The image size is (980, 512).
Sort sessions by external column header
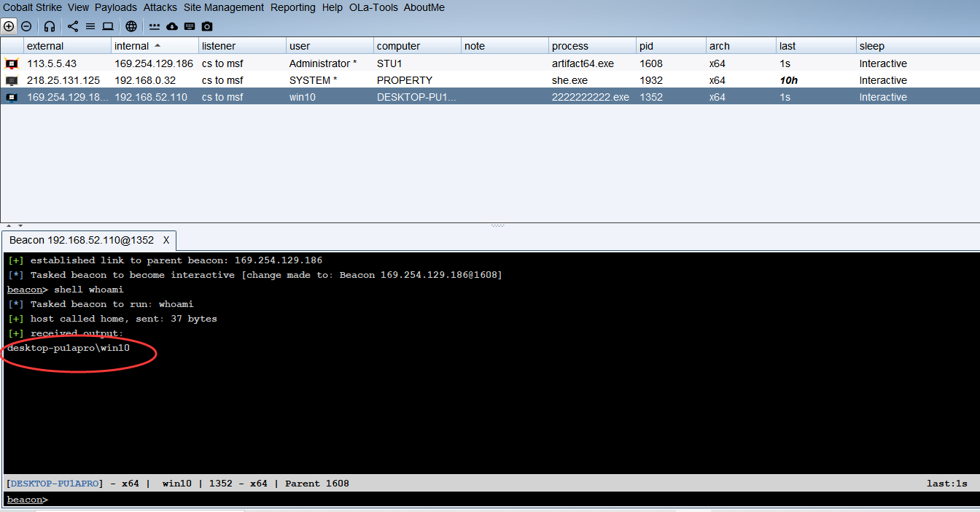[67, 46]
